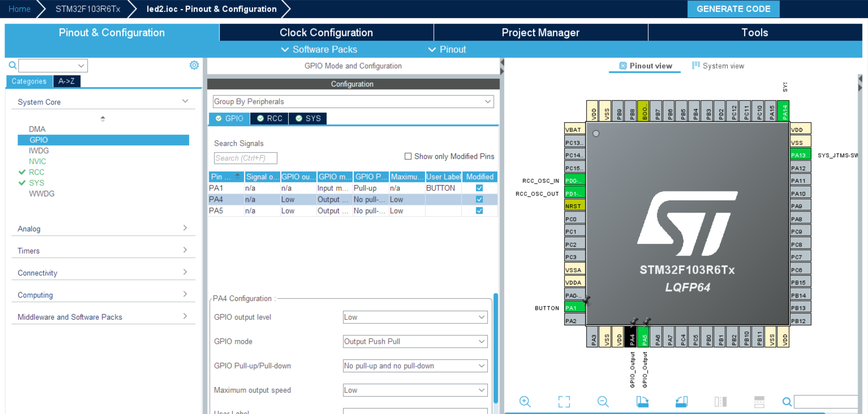Select IWDG in System Core
868x414 pixels.
pyautogui.click(x=39, y=151)
